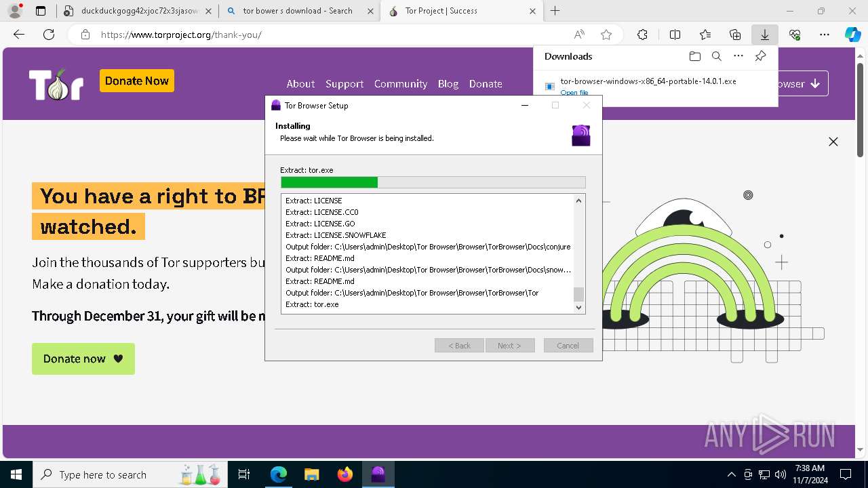Click the Edge profile avatar icon
This screenshot has height=488, width=868.
coord(15,11)
